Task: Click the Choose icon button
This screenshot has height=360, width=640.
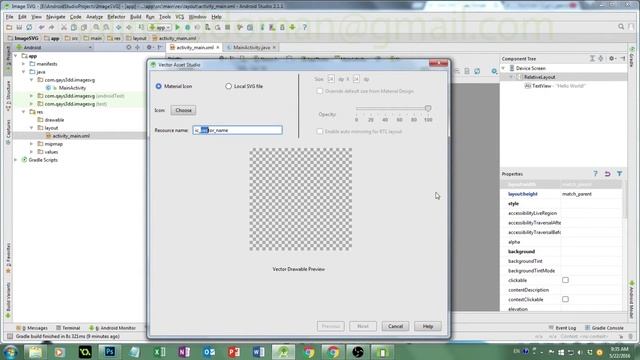Action: pyautogui.click(x=183, y=110)
